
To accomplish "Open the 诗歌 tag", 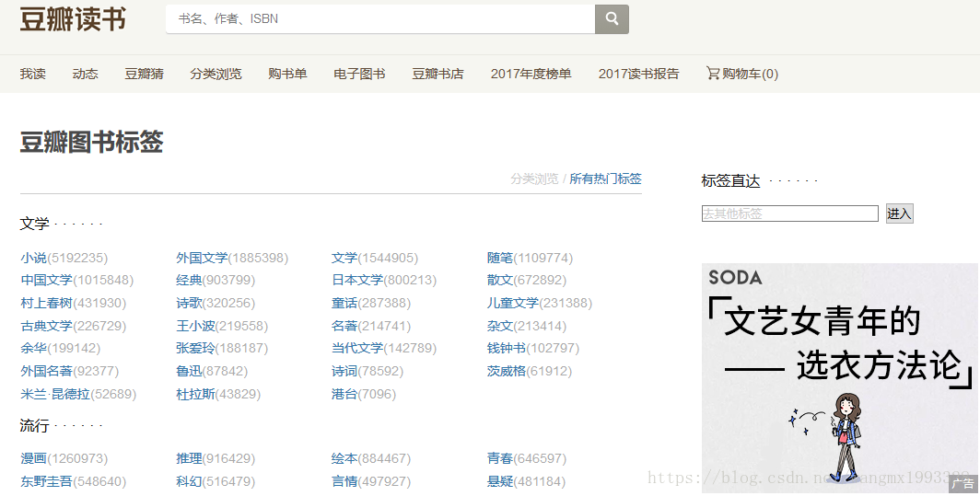I will coord(189,303).
